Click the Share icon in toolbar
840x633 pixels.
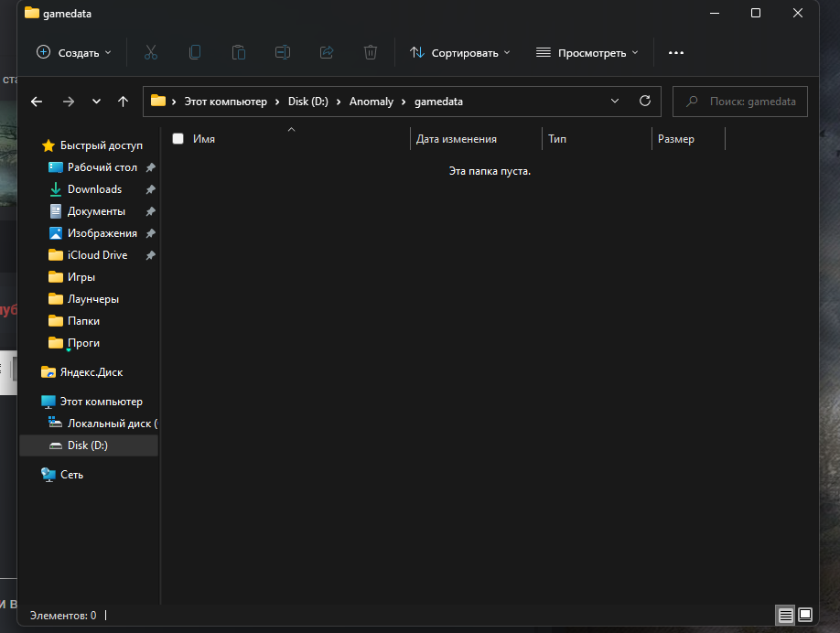[x=327, y=52]
